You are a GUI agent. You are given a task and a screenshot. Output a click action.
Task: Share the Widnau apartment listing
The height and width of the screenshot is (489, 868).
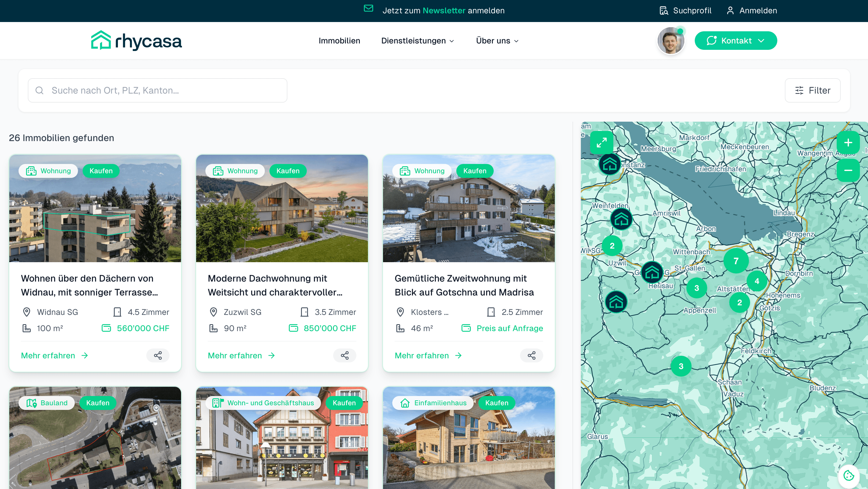157,355
